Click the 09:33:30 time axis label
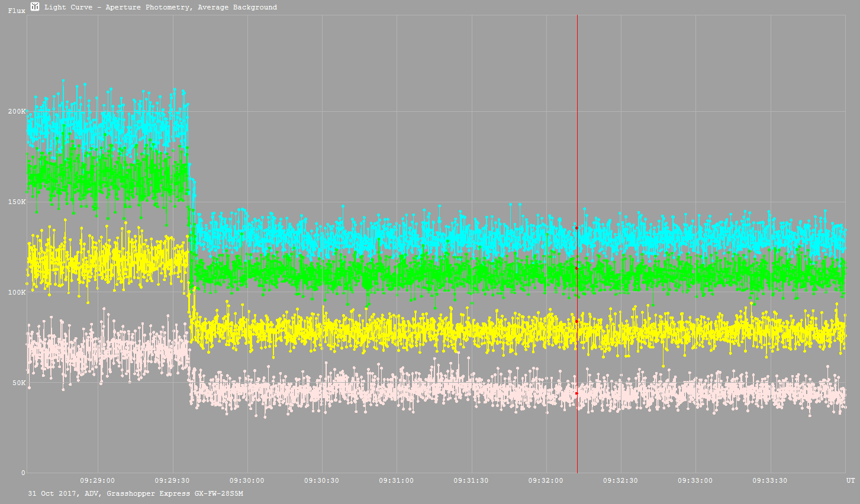Screen dimensions: 860x504 click(770, 480)
